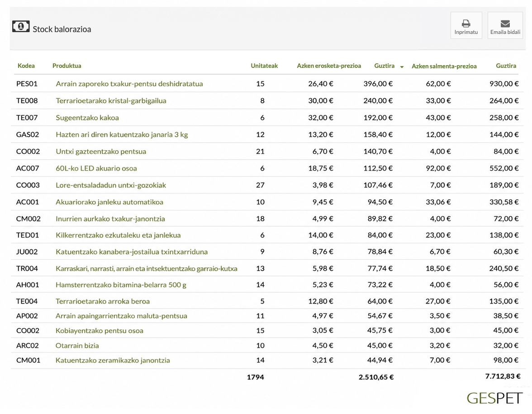The image size is (532, 414).
Task: Open product Katuentzako zeramikazko janontzia
Action: [113, 360]
